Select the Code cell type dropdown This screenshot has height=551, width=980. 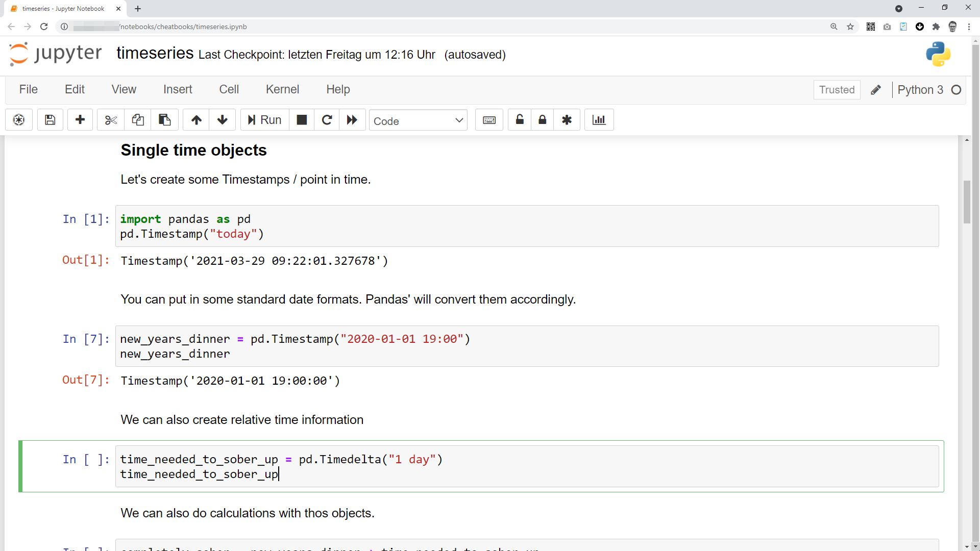[x=419, y=120]
